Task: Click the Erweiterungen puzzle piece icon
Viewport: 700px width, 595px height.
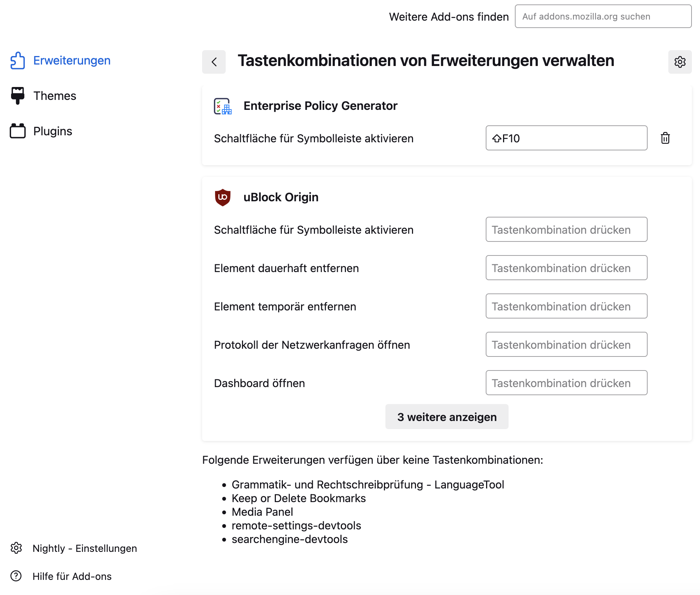Action: 18,60
